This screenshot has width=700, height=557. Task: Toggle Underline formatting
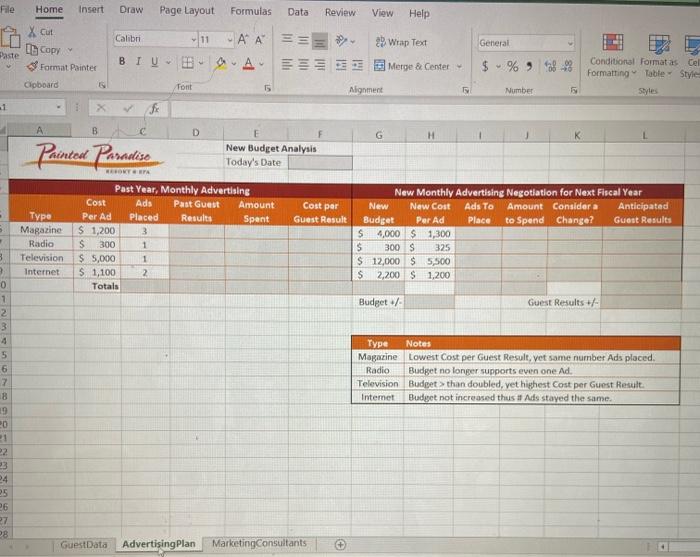click(154, 62)
